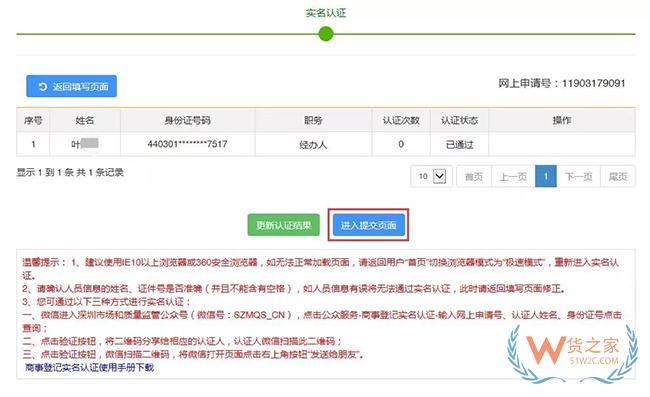Go to 首页 in pagination
Image resolution: width=650 pixels, height=397 pixels.
tap(474, 177)
